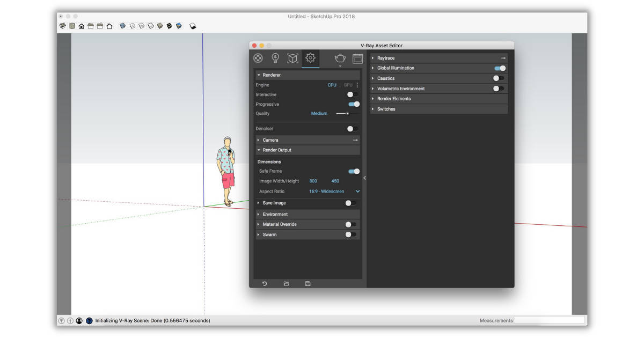Open the V-Ray Lights panel
The height and width of the screenshot is (338, 644).
pos(275,58)
